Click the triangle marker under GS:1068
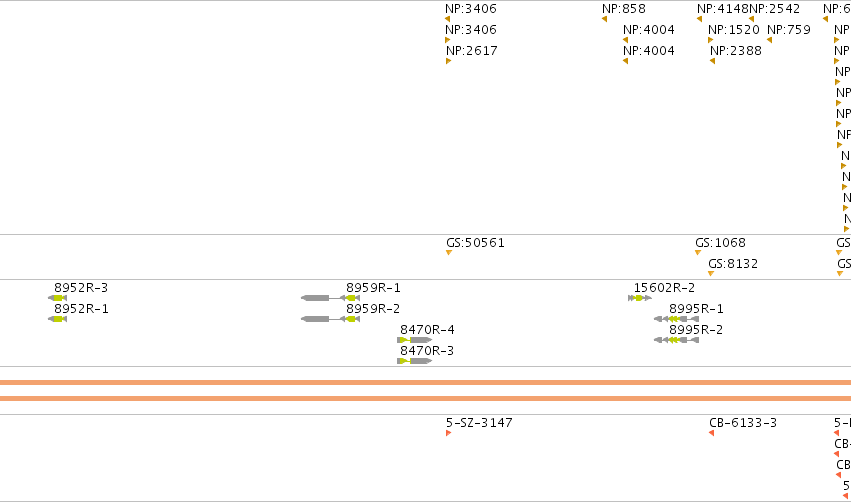The height and width of the screenshot is (502, 851). [x=698, y=253]
